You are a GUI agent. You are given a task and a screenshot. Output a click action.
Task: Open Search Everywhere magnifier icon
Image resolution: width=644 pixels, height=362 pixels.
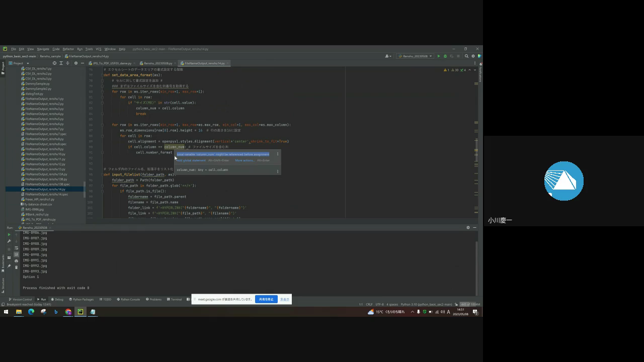coord(466,56)
